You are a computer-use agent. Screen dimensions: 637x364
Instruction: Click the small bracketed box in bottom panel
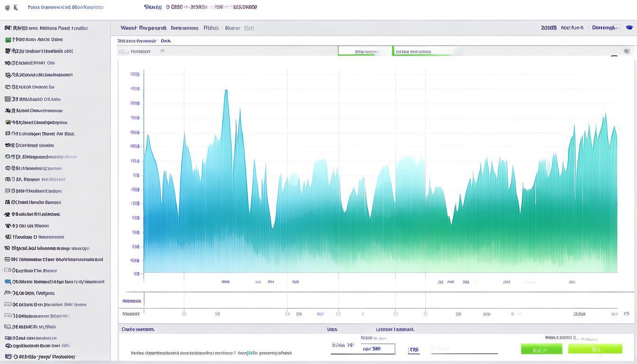click(x=414, y=350)
